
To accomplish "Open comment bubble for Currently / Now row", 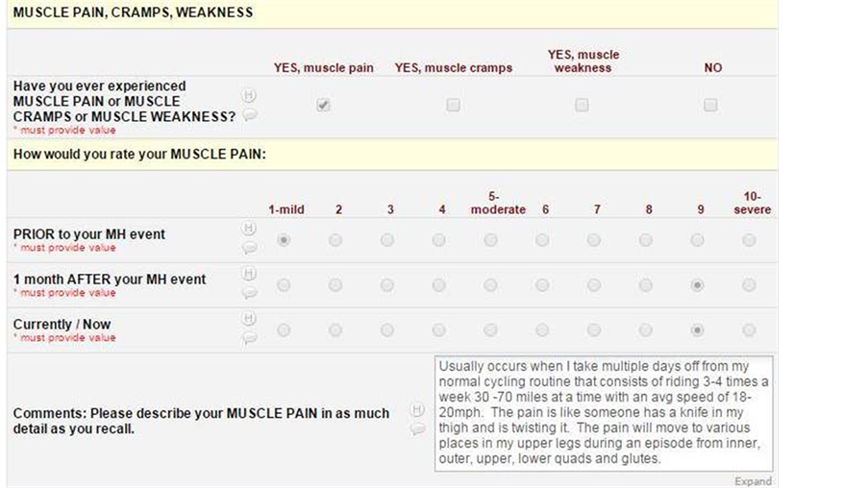I will [x=250, y=337].
